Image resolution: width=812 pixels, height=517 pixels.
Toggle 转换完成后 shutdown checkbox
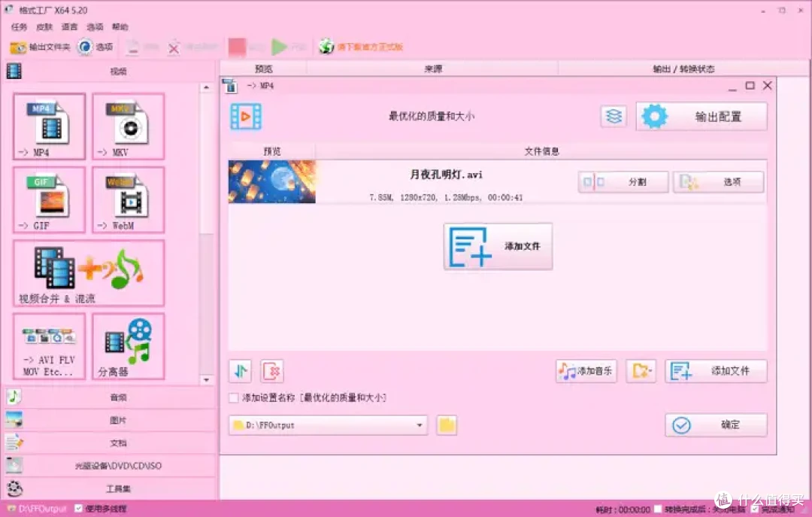(658, 509)
